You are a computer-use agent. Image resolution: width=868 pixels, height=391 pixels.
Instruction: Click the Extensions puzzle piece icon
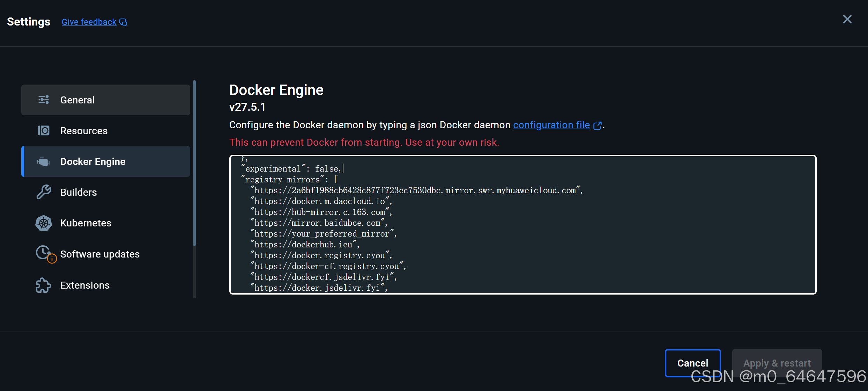[44, 285]
